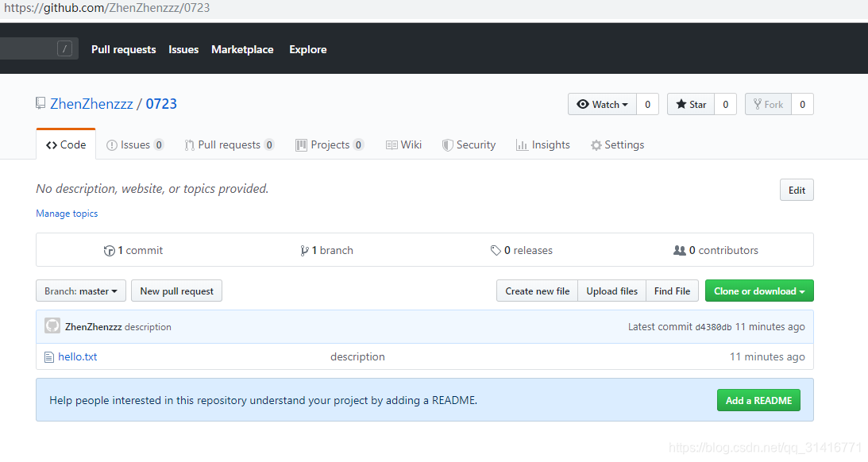868x462 pixels.
Task: Open the ZhenZhenzzz owner link
Action: 92,103
